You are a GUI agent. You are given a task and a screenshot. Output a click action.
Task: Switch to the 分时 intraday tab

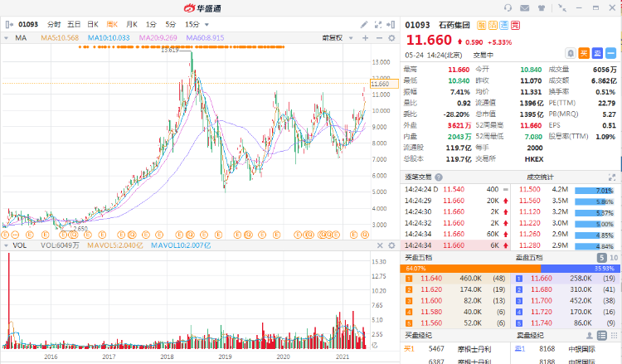click(x=53, y=25)
